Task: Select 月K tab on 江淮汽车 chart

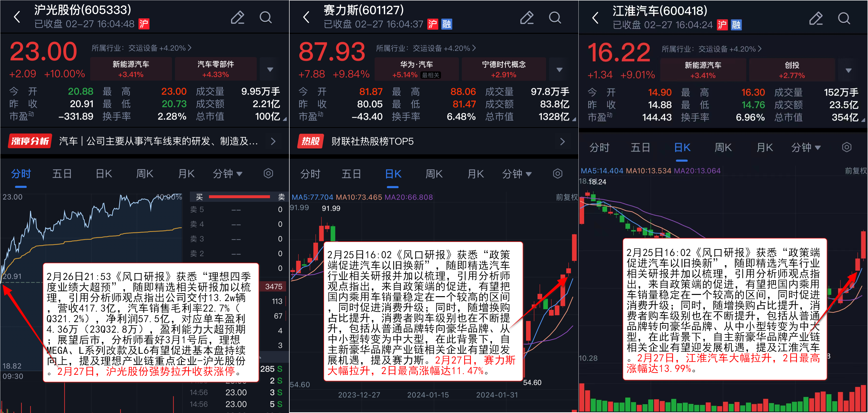Action: 765,147
